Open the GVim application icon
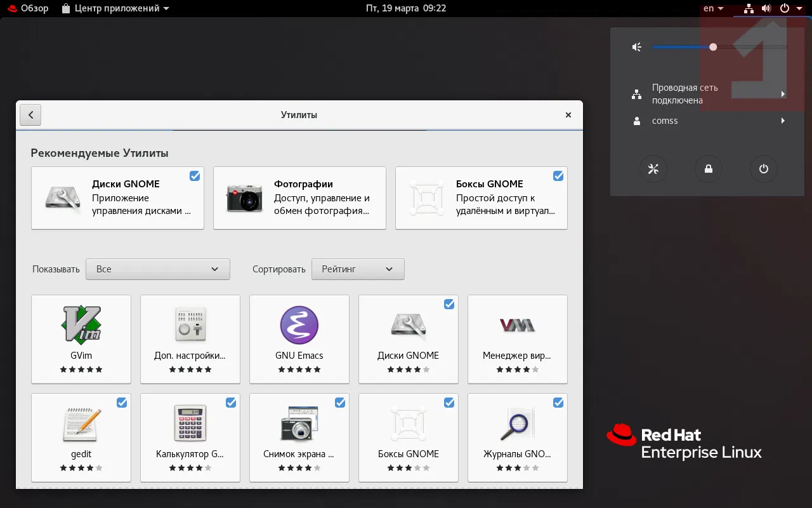 81,325
